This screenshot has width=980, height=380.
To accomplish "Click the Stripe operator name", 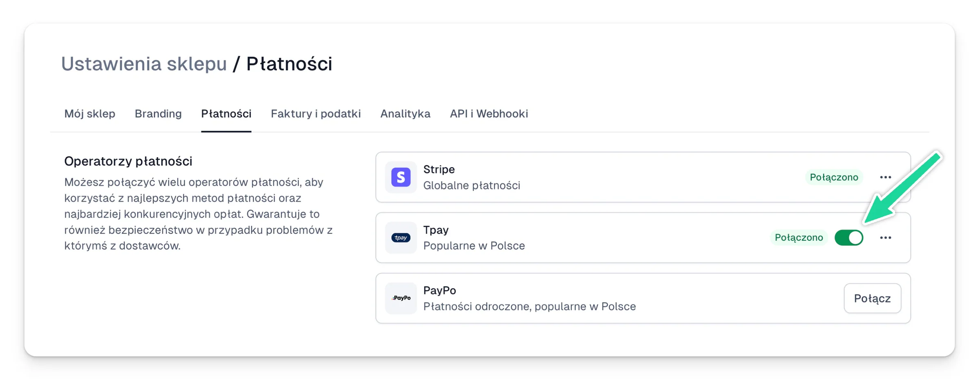I will pos(439,169).
